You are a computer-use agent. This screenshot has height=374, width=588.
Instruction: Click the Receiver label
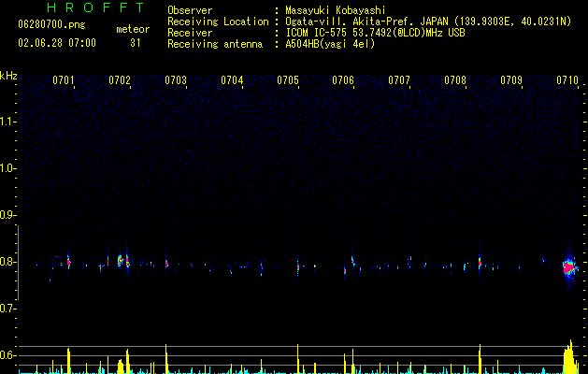[x=190, y=33]
